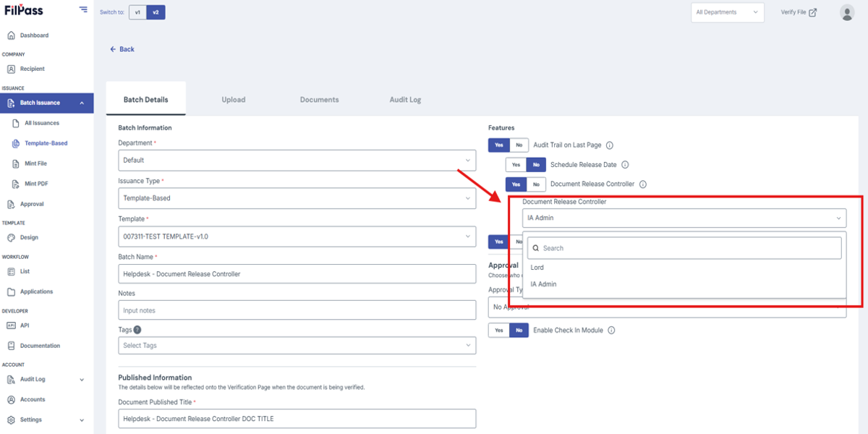Click the Audit Log sidebar icon
This screenshot has width=868, height=434.
pos(11,379)
